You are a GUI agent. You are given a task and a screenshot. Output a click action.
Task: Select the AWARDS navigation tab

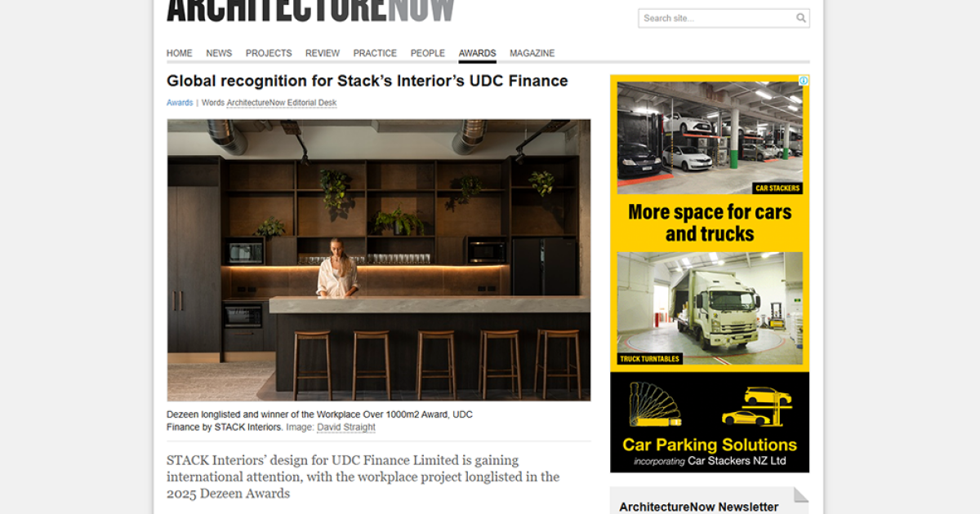coord(477,52)
